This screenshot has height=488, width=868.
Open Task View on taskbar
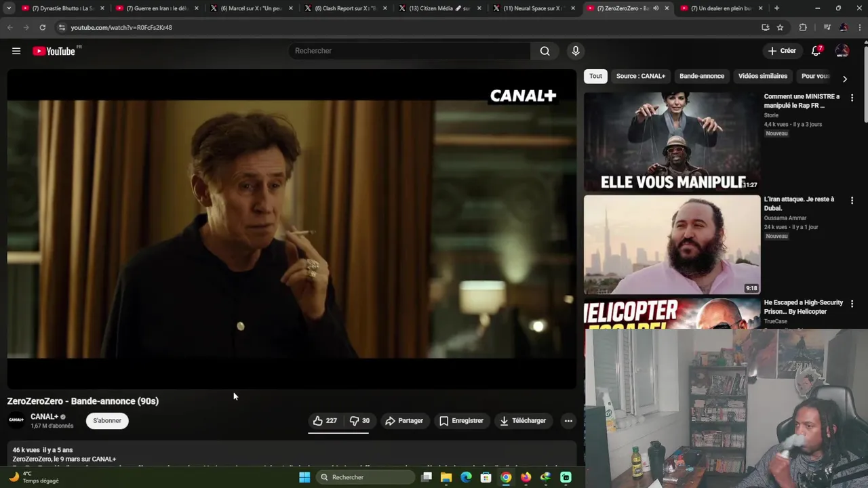click(x=427, y=477)
